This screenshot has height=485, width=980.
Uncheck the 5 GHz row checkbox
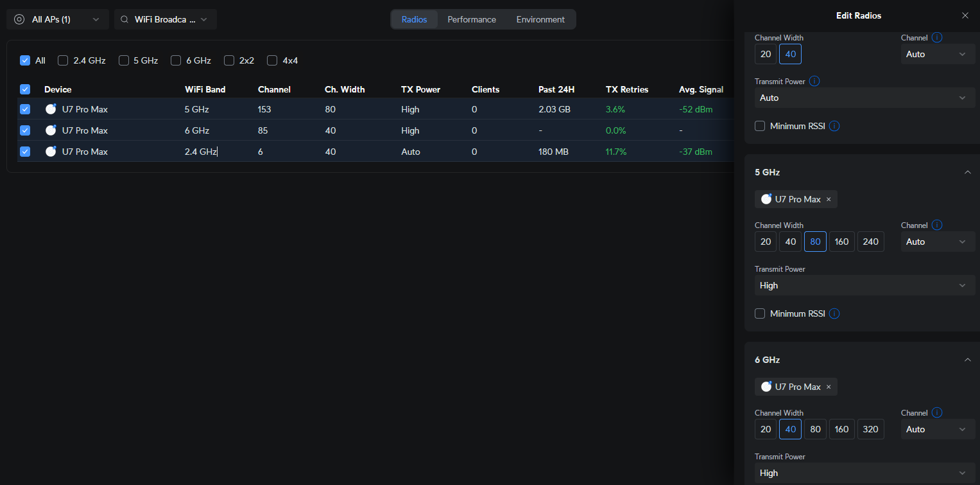25,109
